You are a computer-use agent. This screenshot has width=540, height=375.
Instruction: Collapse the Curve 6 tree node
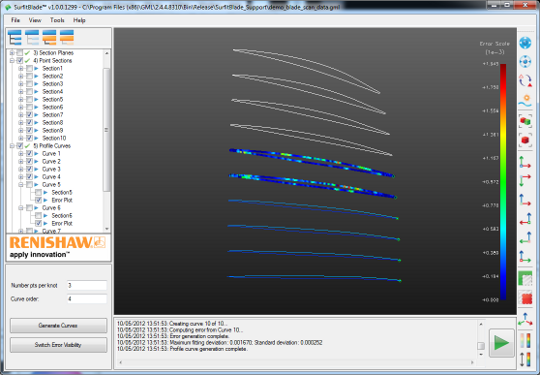21,208
